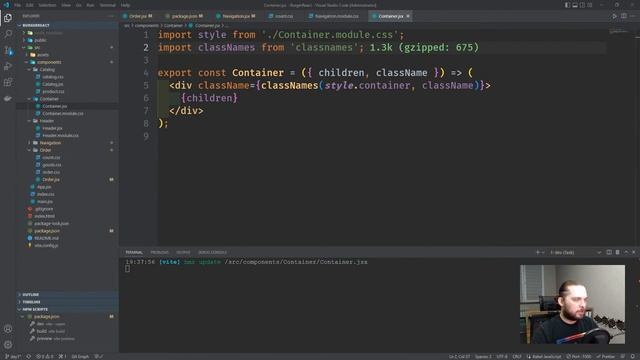The width and height of the screenshot is (640, 360).
Task: Open Customize Layout icon
Action: coord(590,5)
